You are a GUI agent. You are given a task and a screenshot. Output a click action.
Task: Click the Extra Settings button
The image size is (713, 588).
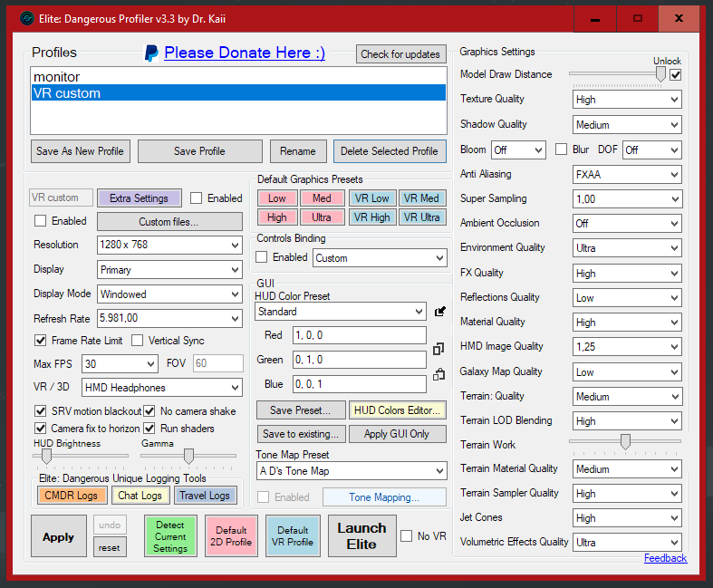140,198
